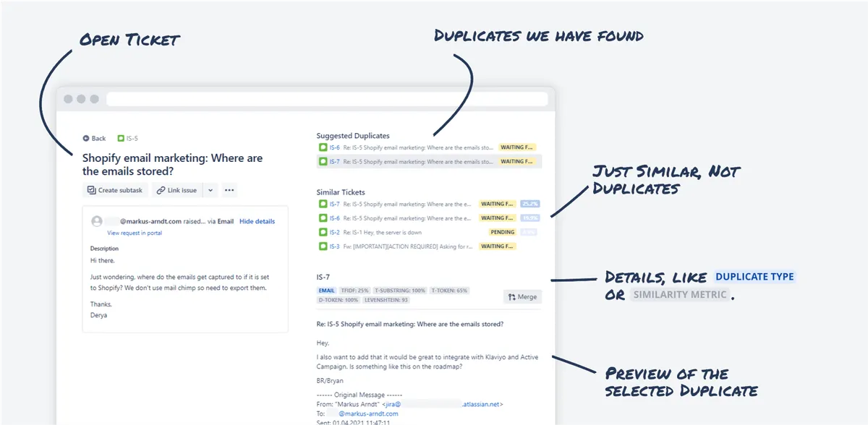Screen dimensions: 868x425
Task: Click the 25.2% similarity badge
Action: point(529,204)
